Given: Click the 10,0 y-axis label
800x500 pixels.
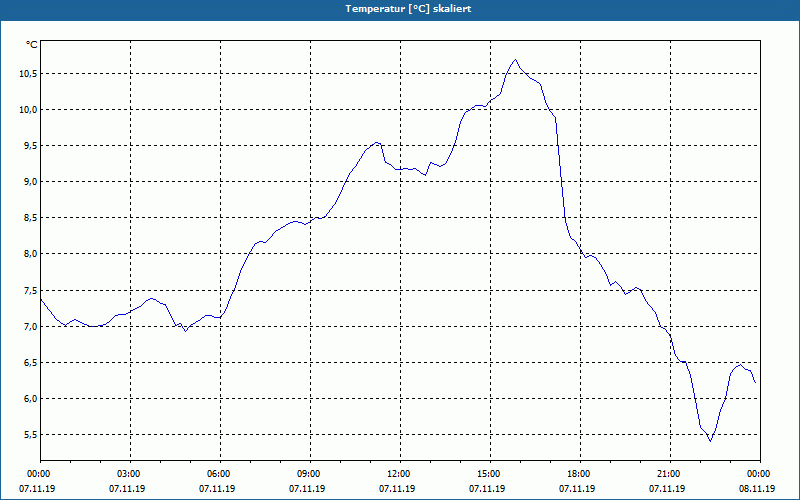Looking at the screenshot, I should tap(28, 110).
